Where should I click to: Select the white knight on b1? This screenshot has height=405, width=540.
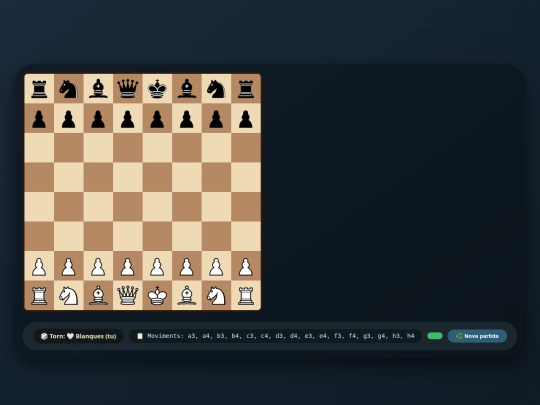click(x=69, y=295)
